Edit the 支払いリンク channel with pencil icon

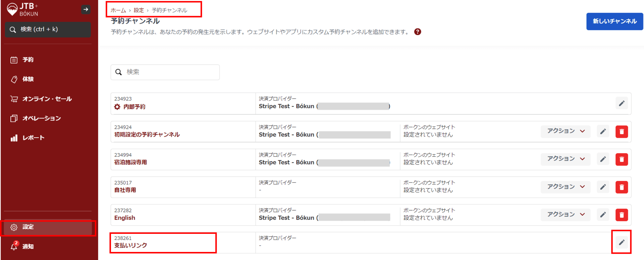click(622, 242)
